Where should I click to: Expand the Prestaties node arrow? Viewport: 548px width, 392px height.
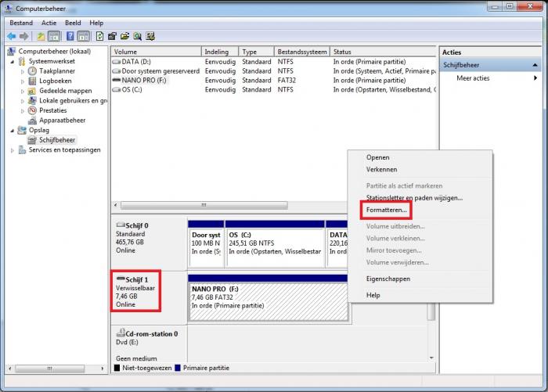(x=23, y=110)
